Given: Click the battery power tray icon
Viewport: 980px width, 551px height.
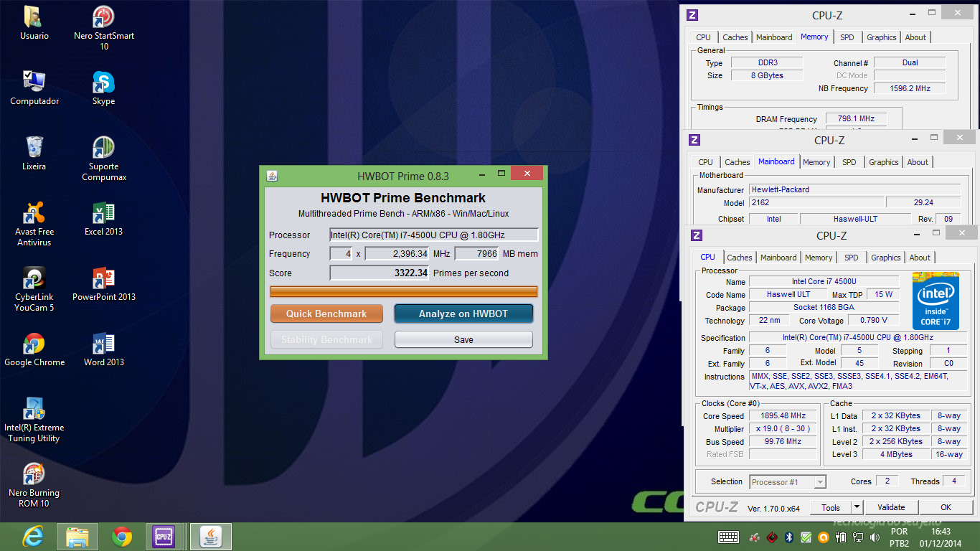Looking at the screenshot, I should [x=840, y=537].
